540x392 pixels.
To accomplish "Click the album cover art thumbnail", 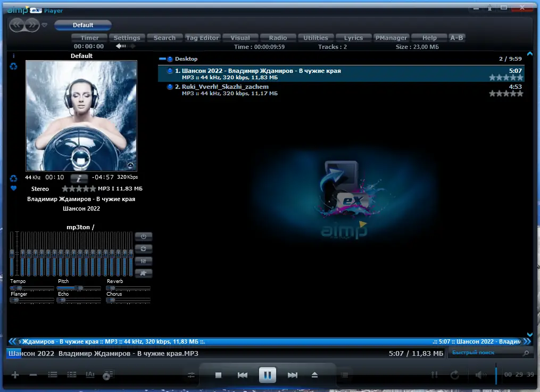I will coord(81,115).
